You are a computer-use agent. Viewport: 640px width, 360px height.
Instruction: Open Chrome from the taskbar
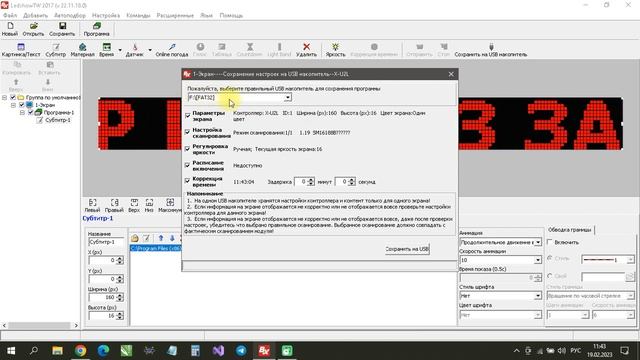(80, 351)
